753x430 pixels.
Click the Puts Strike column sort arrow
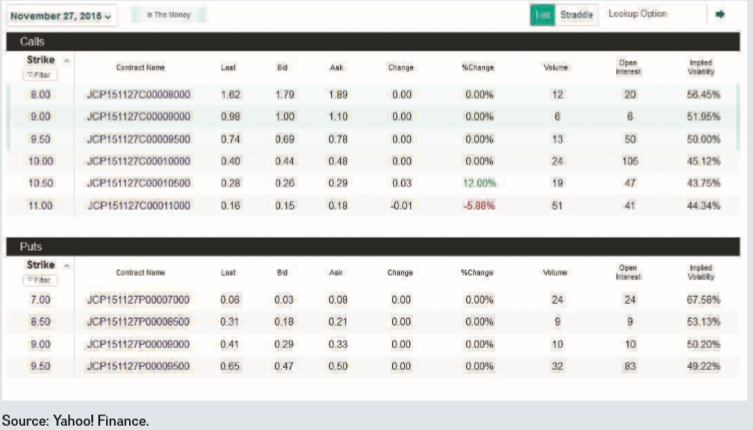(67, 265)
